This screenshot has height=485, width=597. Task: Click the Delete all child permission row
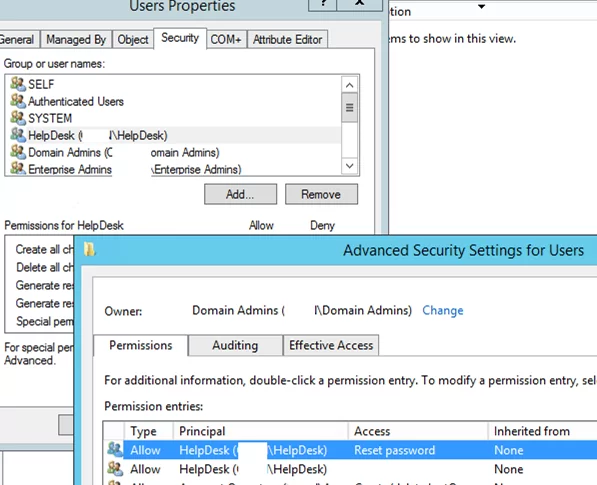click(x=44, y=267)
